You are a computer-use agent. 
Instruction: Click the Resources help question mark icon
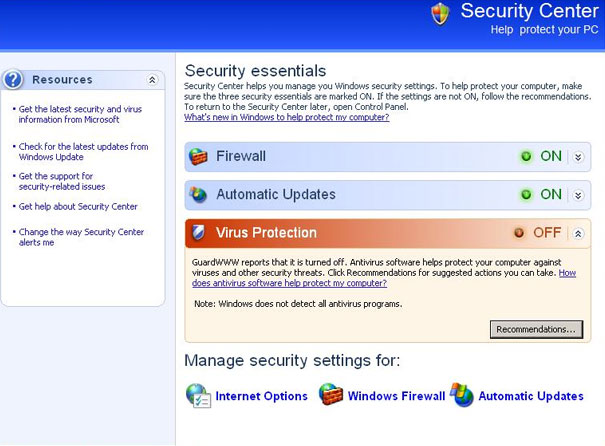pos(13,79)
